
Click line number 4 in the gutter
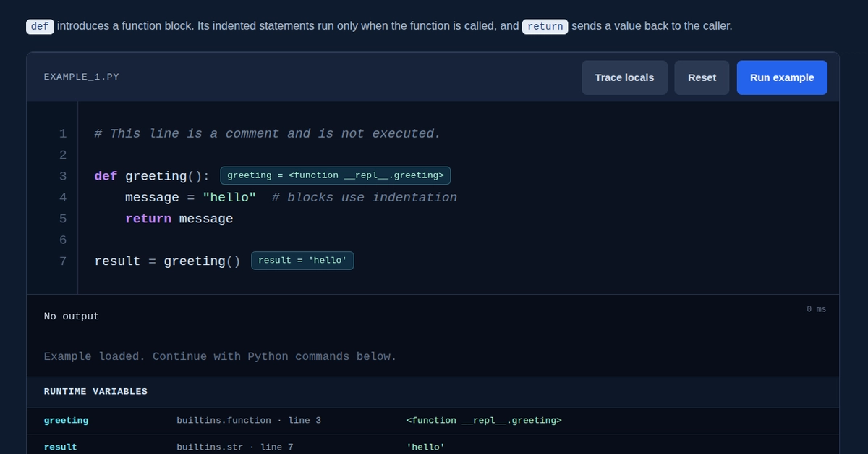point(63,198)
